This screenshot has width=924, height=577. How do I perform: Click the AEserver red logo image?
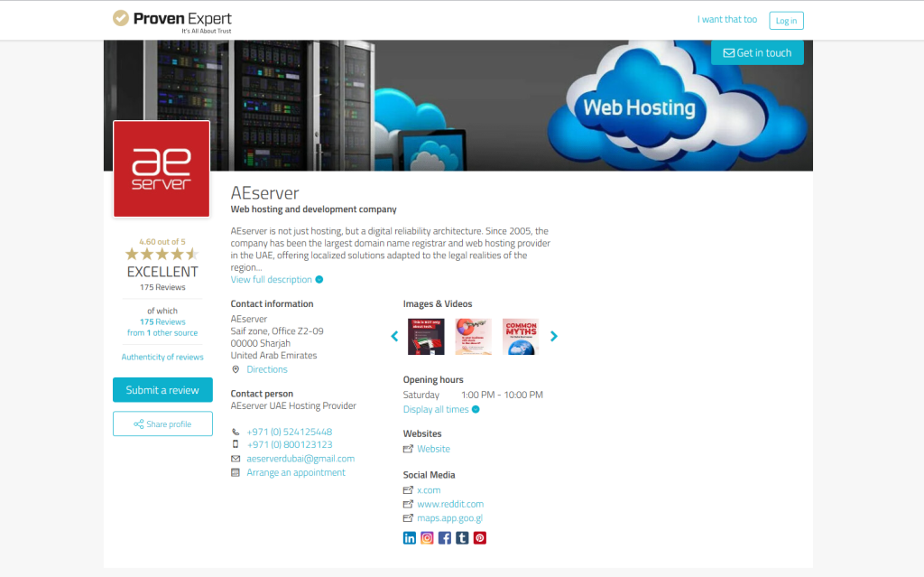point(162,169)
